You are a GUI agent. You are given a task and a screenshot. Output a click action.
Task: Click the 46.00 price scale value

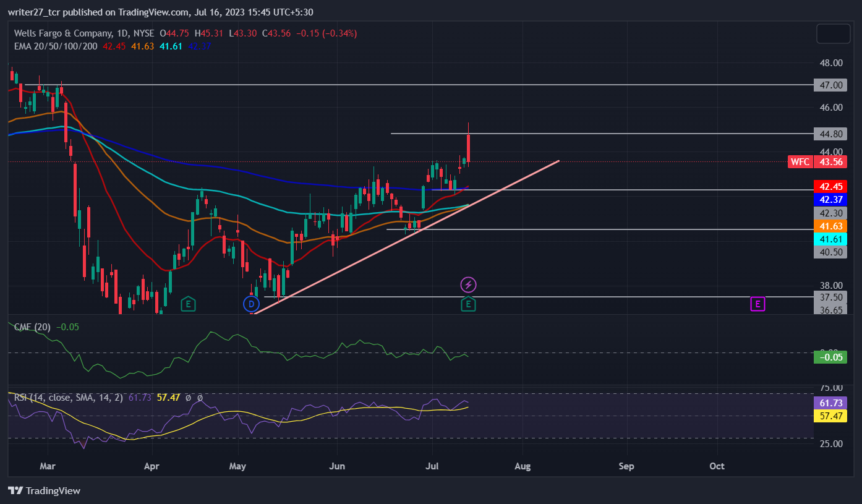click(830, 108)
